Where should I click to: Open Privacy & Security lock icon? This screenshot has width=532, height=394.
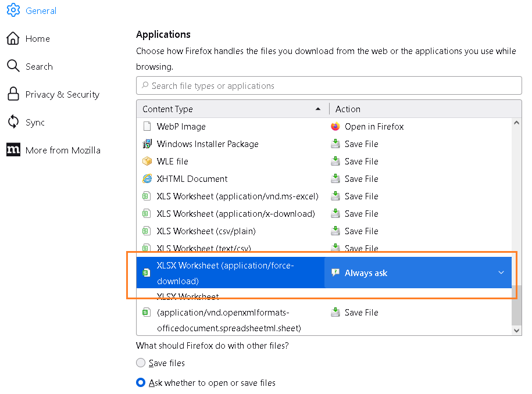point(13,94)
